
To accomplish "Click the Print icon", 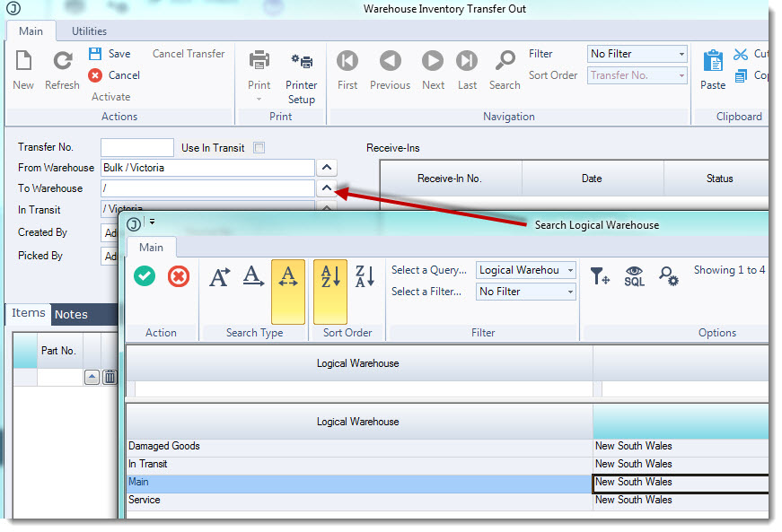I will pos(259,60).
